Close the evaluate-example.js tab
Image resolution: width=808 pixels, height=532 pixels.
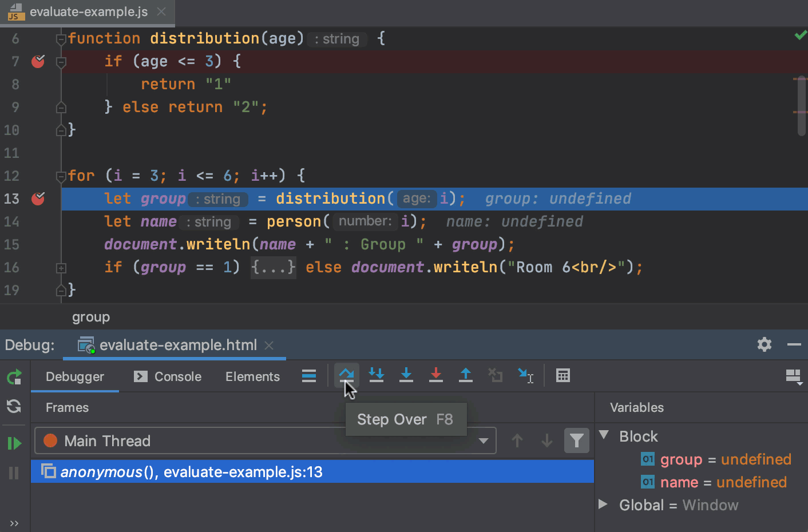(161, 11)
